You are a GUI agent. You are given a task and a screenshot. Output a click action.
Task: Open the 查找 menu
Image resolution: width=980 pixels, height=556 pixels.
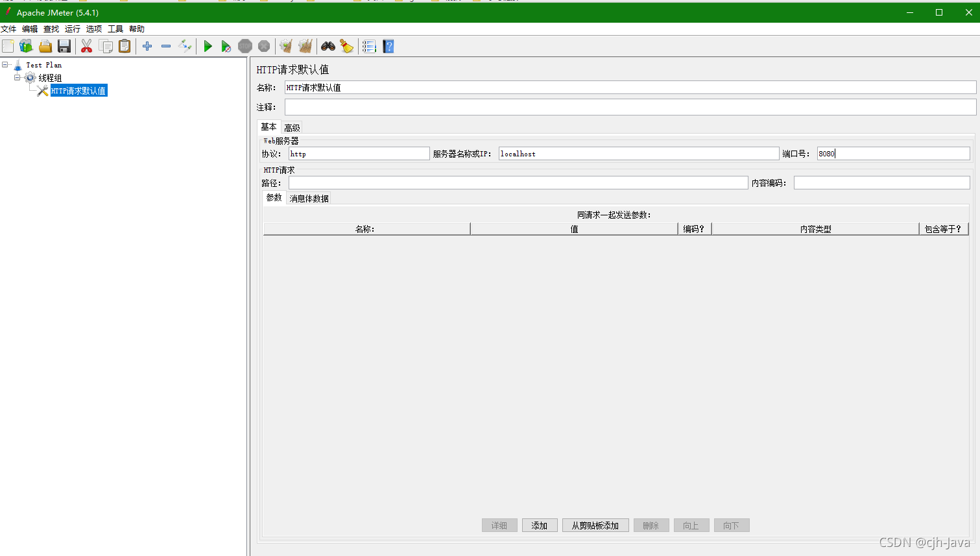[51, 29]
